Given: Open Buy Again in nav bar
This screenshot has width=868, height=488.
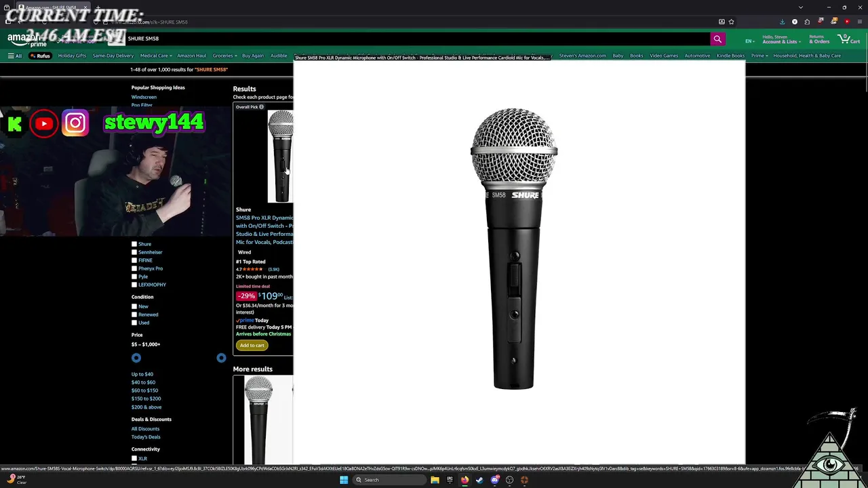Looking at the screenshot, I should [x=253, y=56].
